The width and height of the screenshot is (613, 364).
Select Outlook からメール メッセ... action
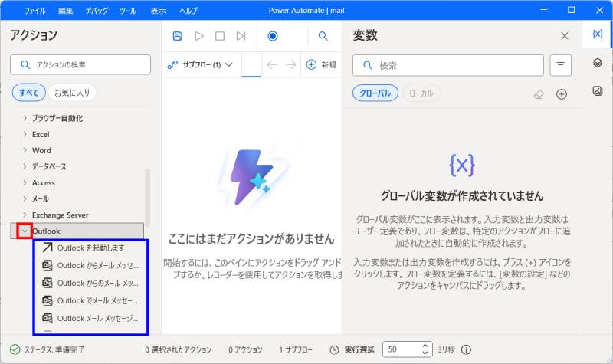[x=90, y=265]
